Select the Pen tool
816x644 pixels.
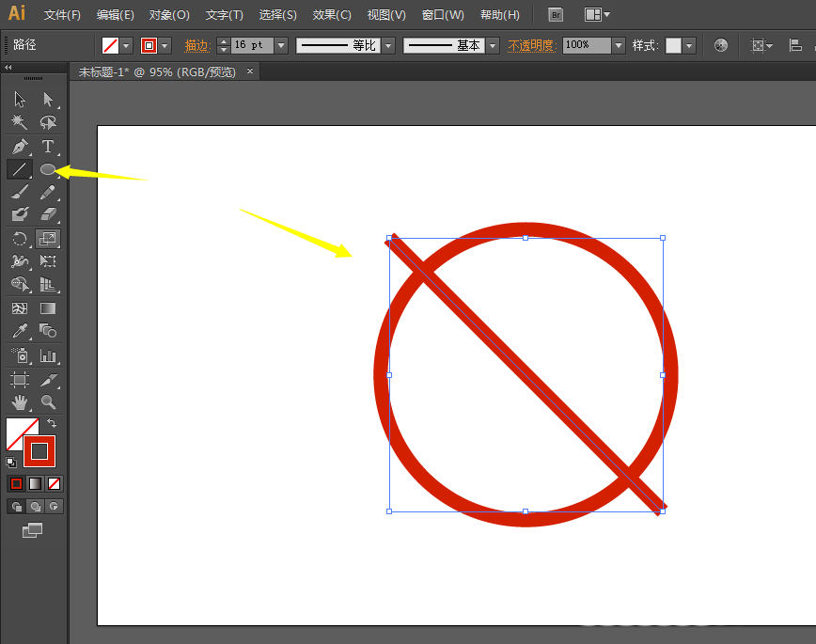coord(19,147)
